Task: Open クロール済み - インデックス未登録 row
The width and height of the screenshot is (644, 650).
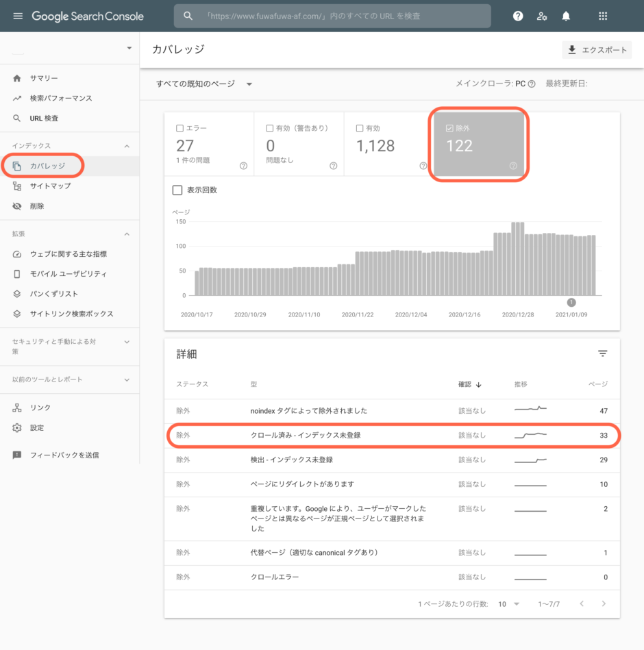Action: coord(393,435)
